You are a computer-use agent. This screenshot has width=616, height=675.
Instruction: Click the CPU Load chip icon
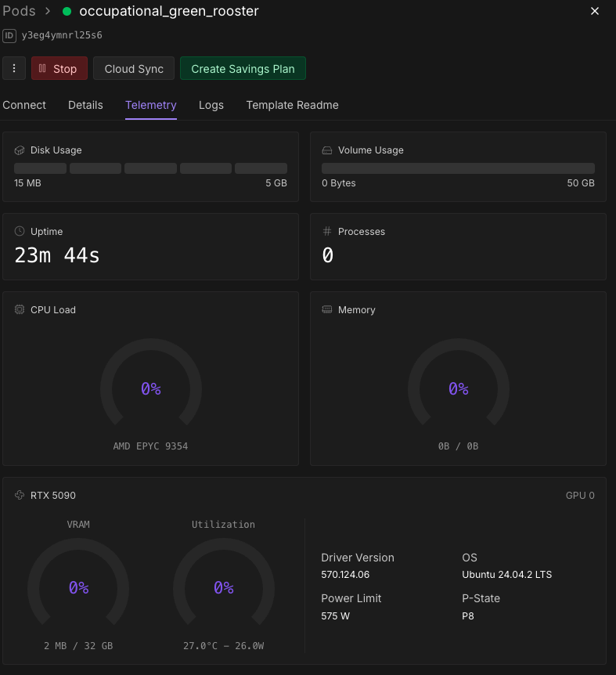[x=20, y=309]
